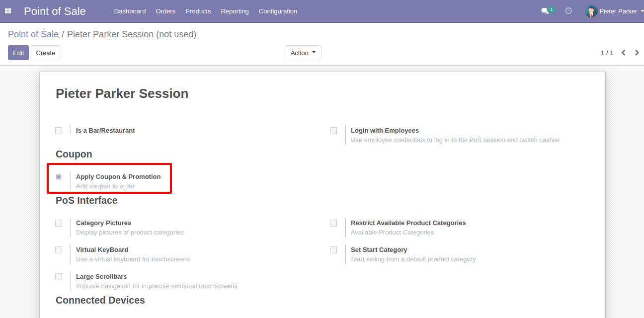Enable the Login with Employees checkbox
Screen dimensions: 644x318
click(333, 131)
